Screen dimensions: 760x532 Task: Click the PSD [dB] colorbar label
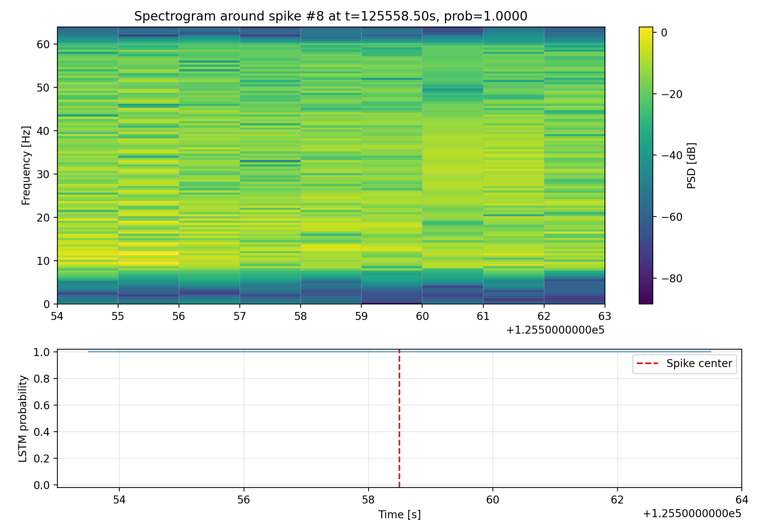[x=692, y=165]
